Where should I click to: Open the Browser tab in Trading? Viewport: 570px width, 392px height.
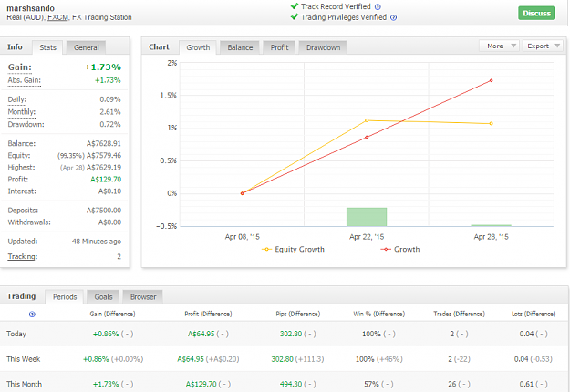click(x=143, y=297)
